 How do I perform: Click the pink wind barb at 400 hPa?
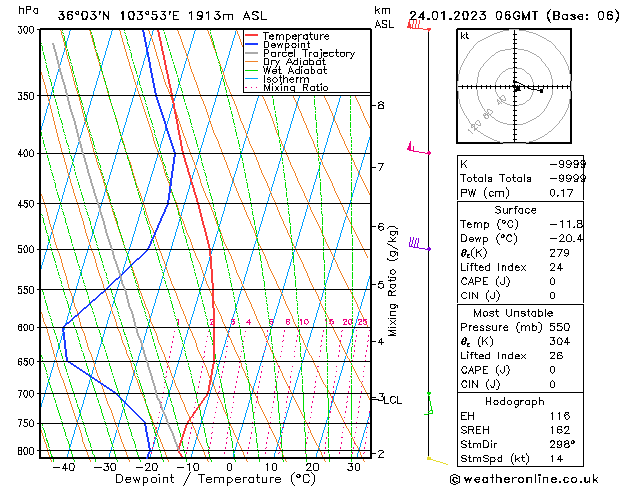click(x=419, y=148)
